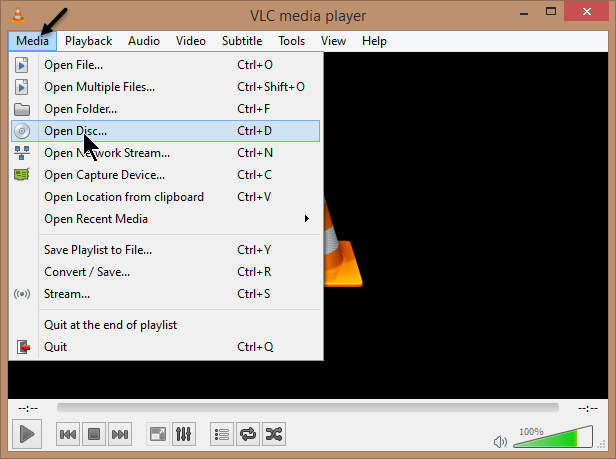Select Open Capture Device... entry

165,175
